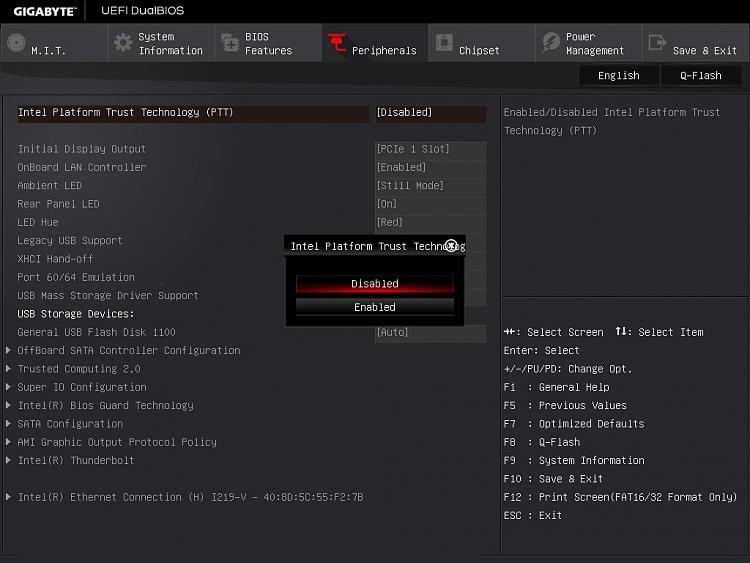Choose Disabled in the PTT popup

click(x=375, y=284)
